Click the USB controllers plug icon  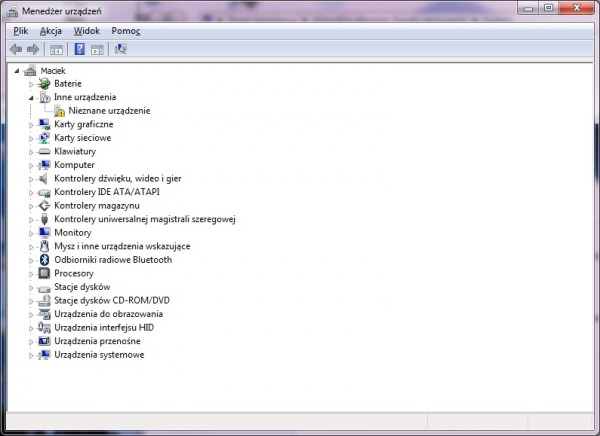[44, 219]
